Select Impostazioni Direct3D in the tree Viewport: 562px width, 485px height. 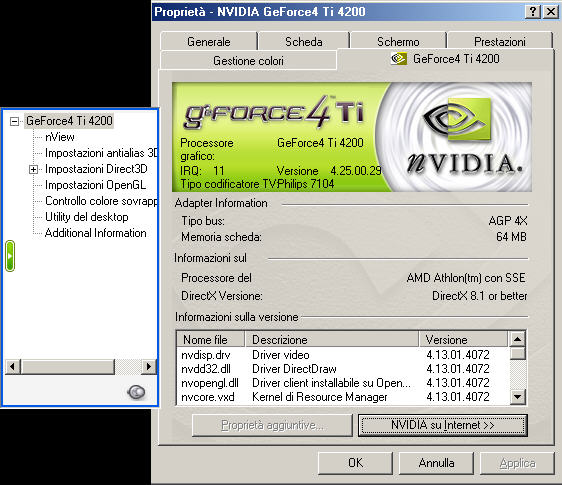[96, 169]
